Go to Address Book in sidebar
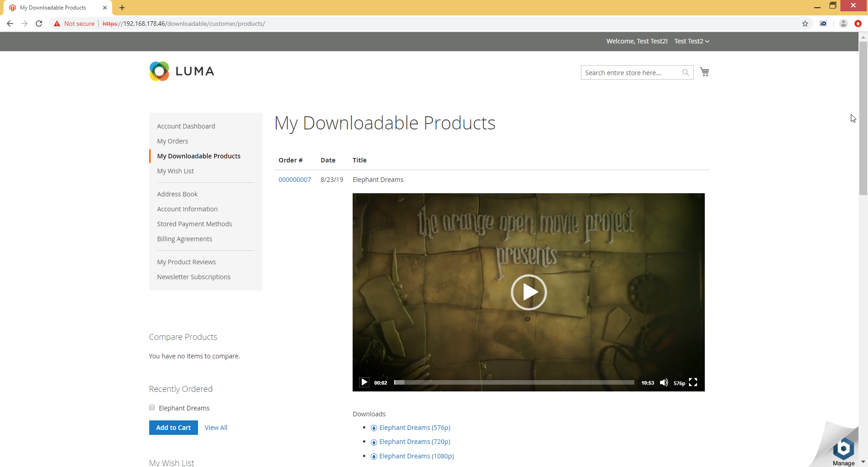The image size is (868, 467). [x=177, y=194]
